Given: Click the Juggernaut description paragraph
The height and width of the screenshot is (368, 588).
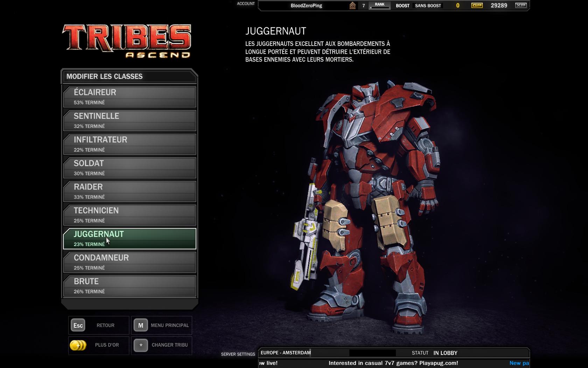Looking at the screenshot, I should point(318,52).
